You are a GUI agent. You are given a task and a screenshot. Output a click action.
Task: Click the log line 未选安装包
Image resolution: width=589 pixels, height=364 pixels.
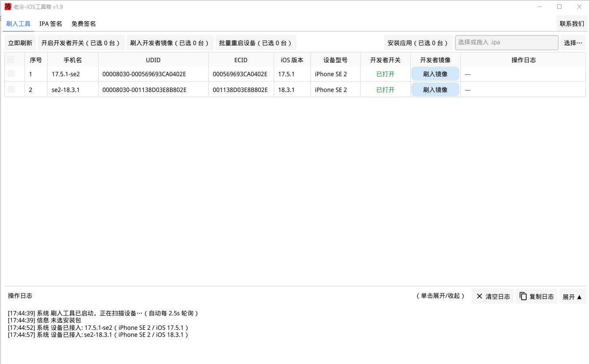click(45, 321)
